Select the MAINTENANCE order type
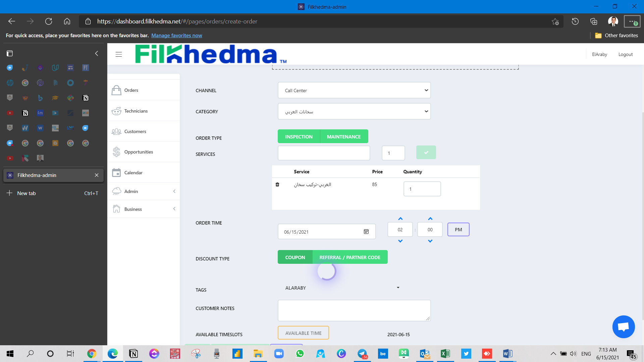This screenshot has width=644, height=362. pos(344,136)
